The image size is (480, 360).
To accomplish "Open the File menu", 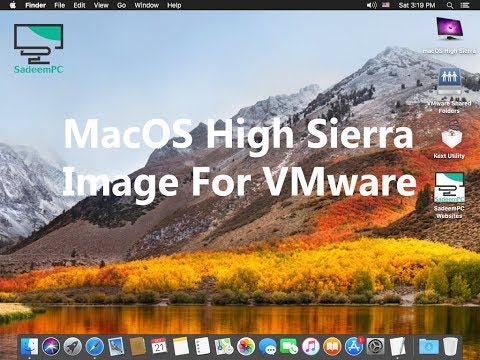I will [60, 5].
